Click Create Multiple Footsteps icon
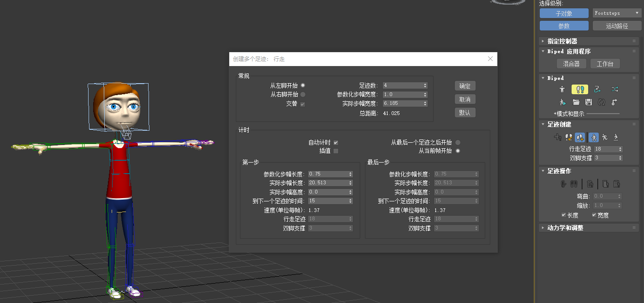Screen dimensions: 644x303 point(580,137)
